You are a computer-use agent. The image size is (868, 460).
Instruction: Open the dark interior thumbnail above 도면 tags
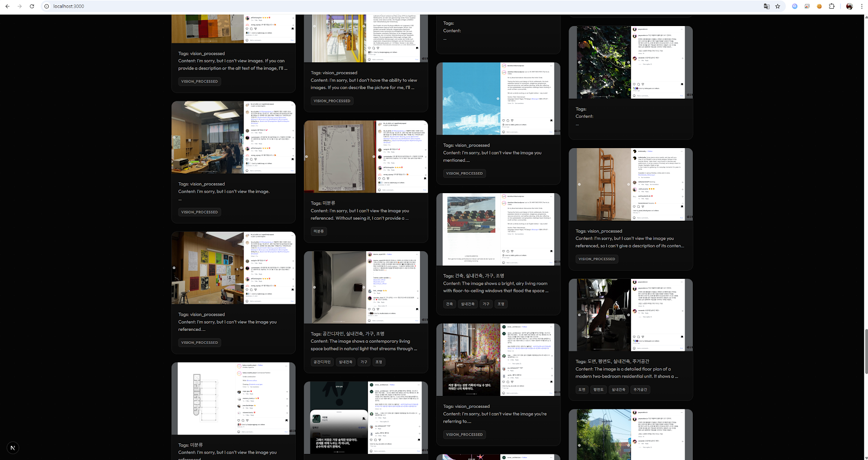tap(630, 315)
